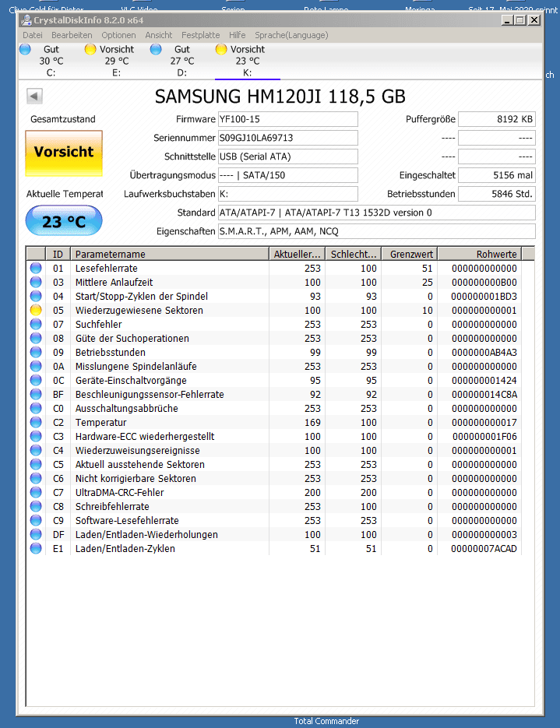Select the Laden/Entladen-Wiederholungen row

(x=274, y=534)
